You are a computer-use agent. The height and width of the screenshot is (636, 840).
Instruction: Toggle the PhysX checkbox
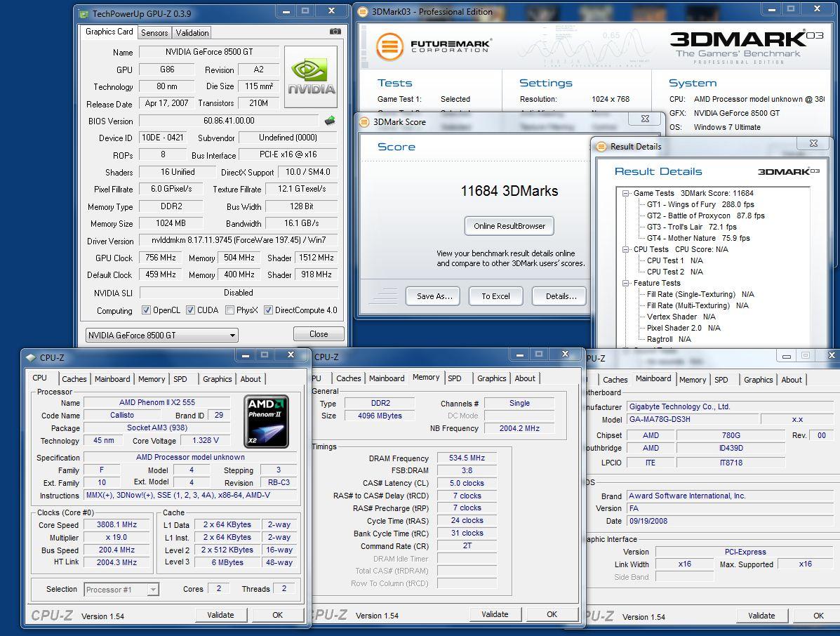pyautogui.click(x=229, y=310)
